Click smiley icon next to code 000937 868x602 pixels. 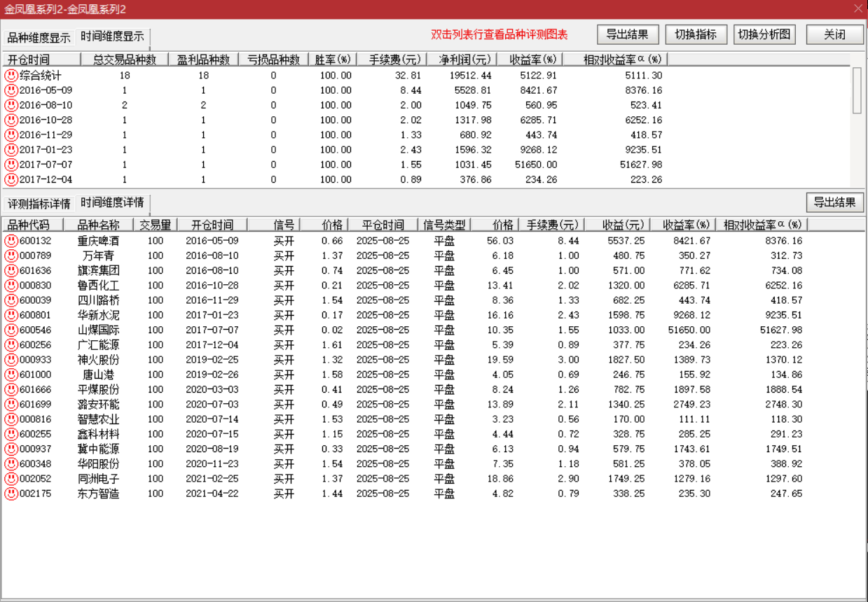11,449
